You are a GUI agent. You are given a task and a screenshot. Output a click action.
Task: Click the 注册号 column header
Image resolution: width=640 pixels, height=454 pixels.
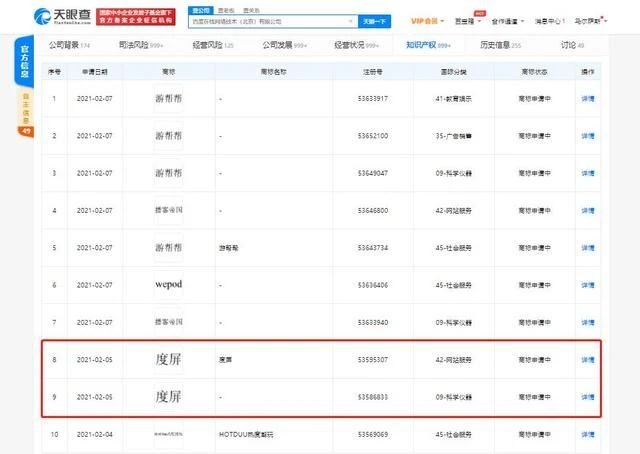pos(373,72)
